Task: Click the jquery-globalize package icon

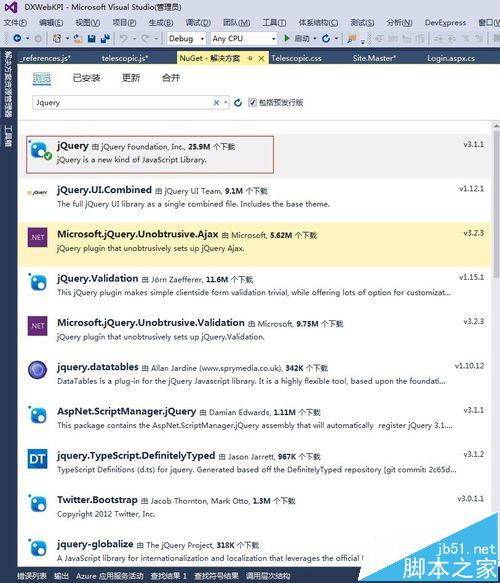Action: [38, 547]
